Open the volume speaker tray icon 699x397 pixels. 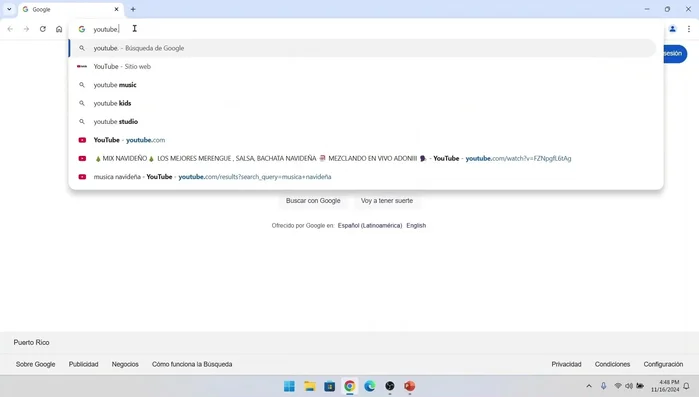(629, 386)
